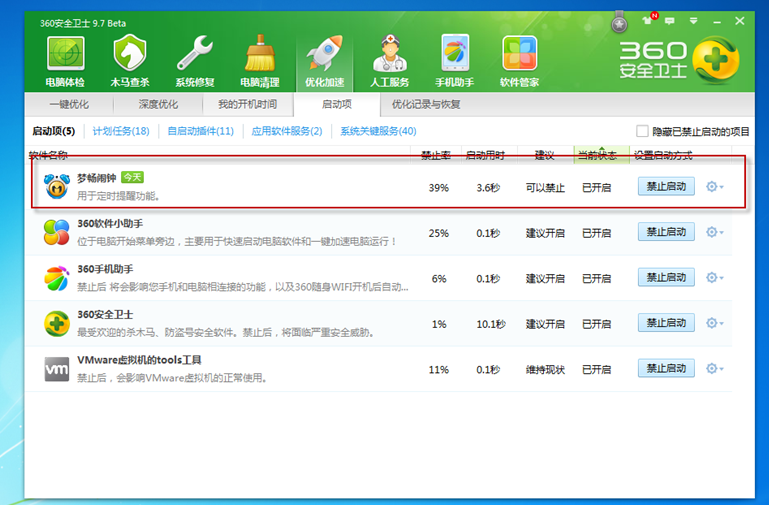This screenshot has height=505, width=769.
Task: Select 优化加速 rocket icon
Action: pyautogui.click(x=324, y=61)
